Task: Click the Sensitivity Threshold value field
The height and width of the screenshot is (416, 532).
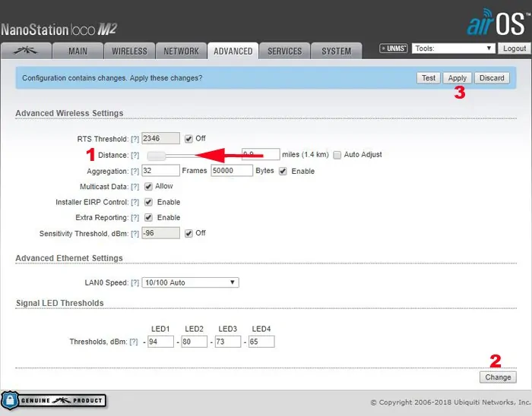Action: coord(160,233)
